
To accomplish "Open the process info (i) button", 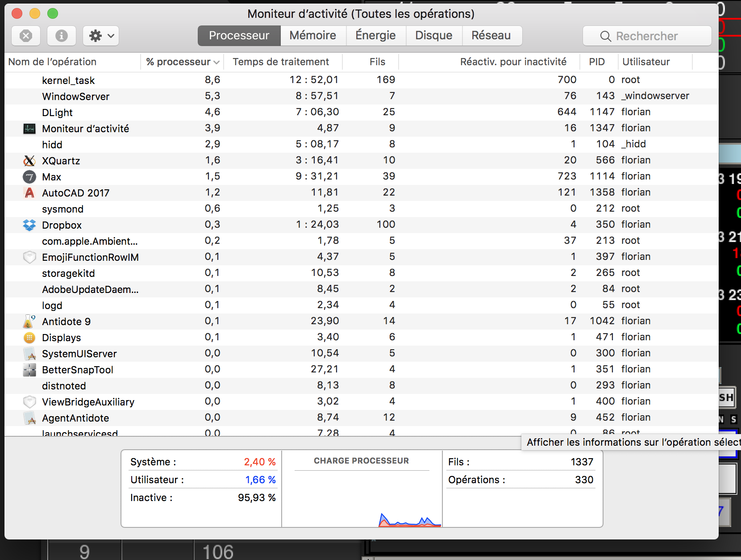I will pos(61,36).
